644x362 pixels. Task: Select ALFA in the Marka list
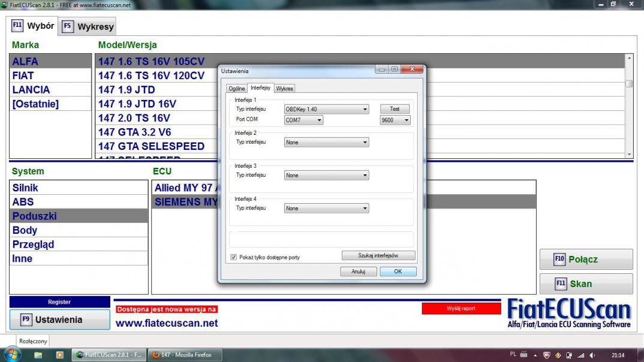(x=50, y=61)
